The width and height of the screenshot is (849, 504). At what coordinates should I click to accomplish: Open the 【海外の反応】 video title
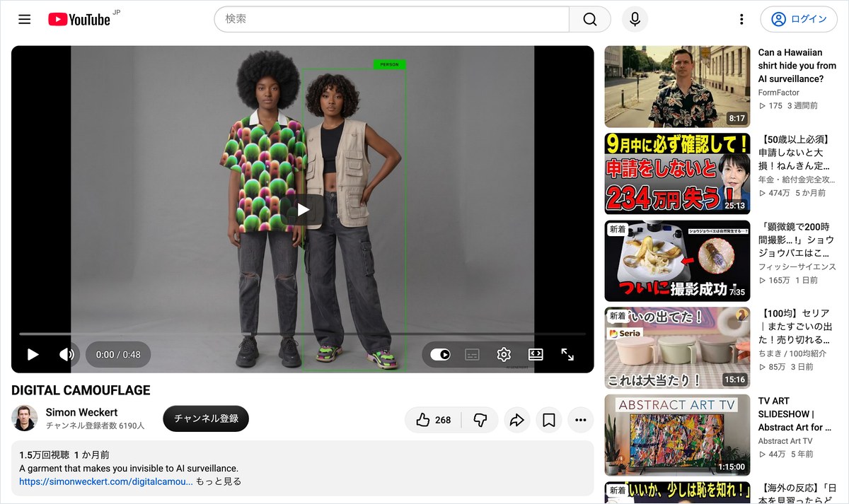[x=797, y=493]
